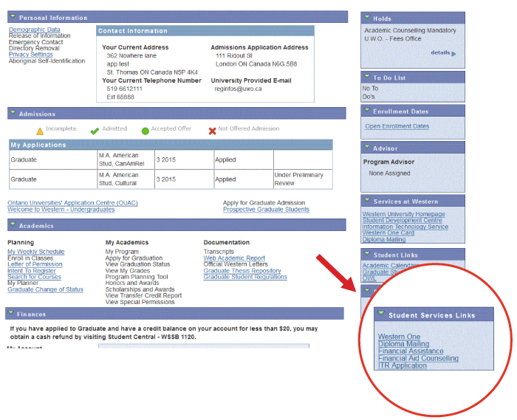Open Prospective Graduate Students link
This screenshot has height=420, width=517.
tap(266, 210)
